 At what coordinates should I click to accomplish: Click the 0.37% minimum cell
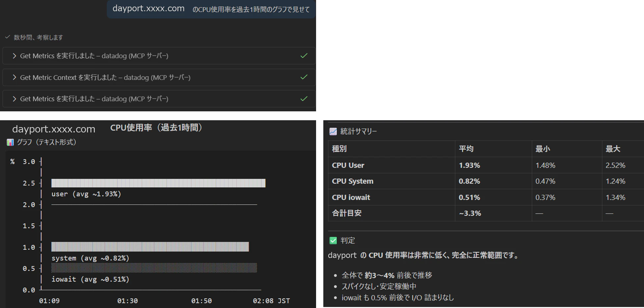click(x=545, y=197)
